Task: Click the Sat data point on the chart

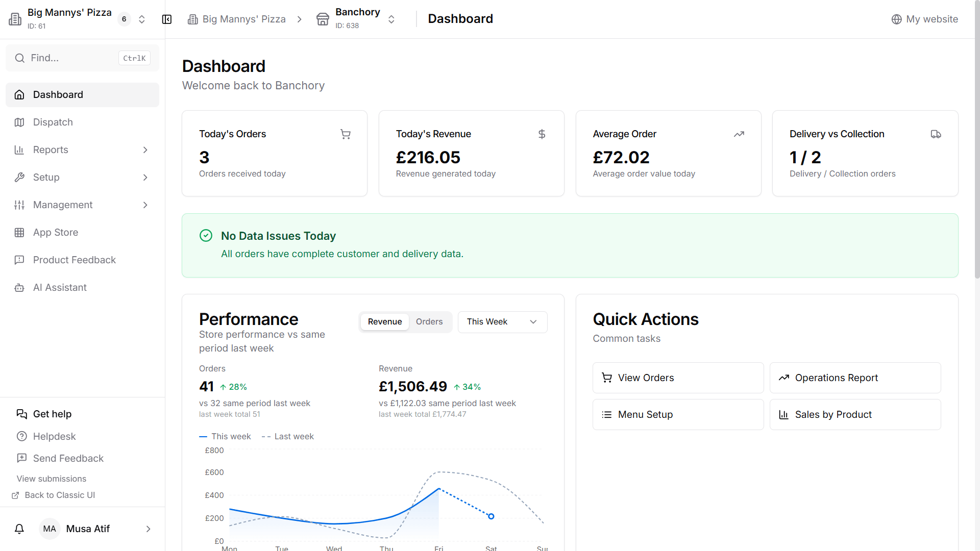Action: 491,516
